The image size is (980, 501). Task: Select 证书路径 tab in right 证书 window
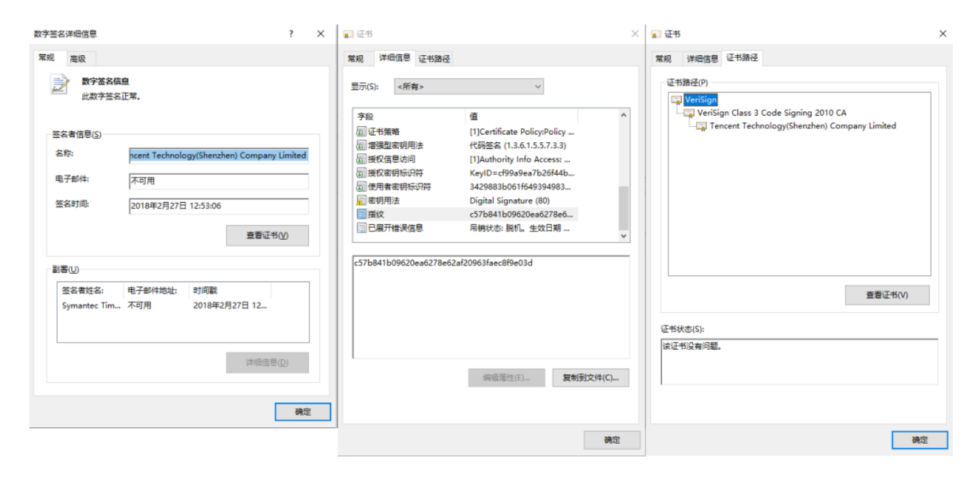point(742,58)
